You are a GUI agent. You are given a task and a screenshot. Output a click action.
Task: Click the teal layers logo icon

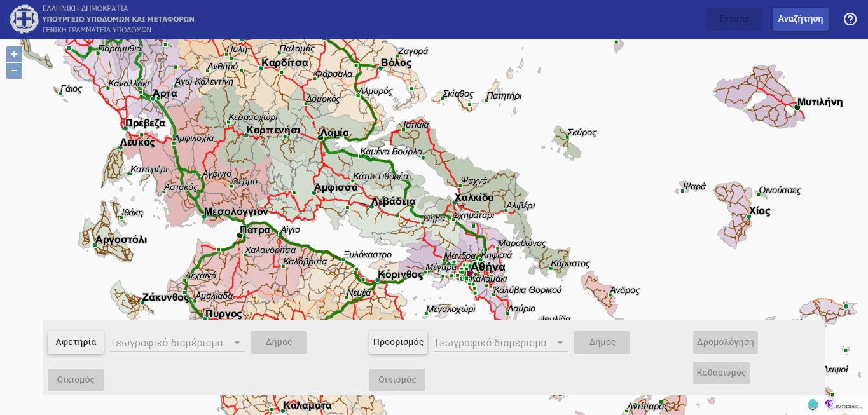(x=813, y=405)
